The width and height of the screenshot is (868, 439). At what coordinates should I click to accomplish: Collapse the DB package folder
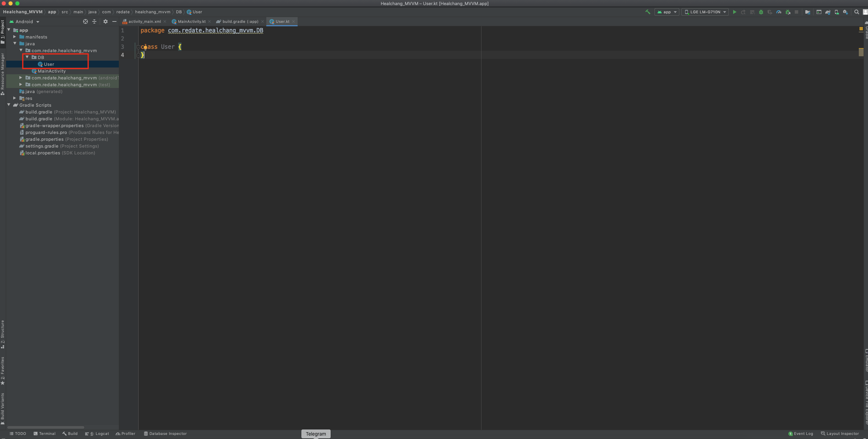pos(27,57)
